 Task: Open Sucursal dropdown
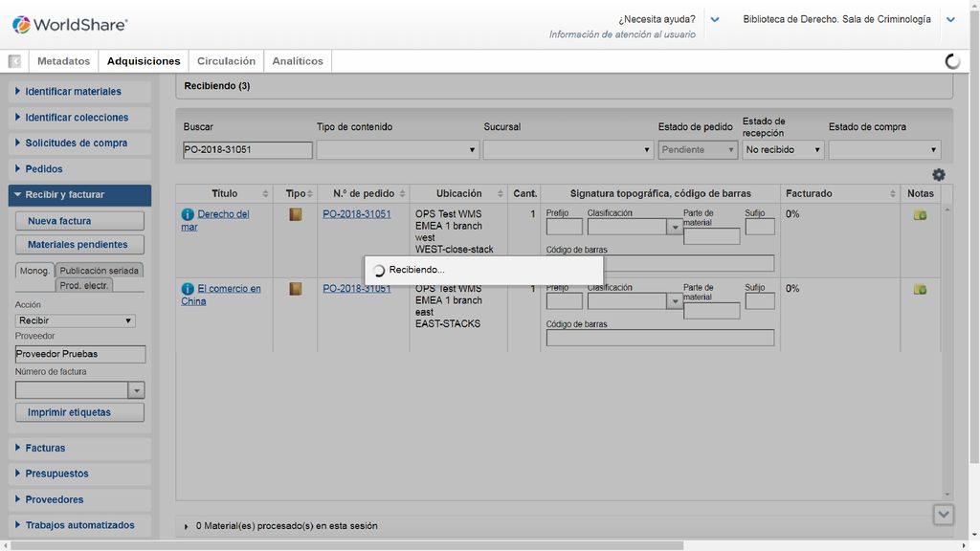(x=568, y=150)
